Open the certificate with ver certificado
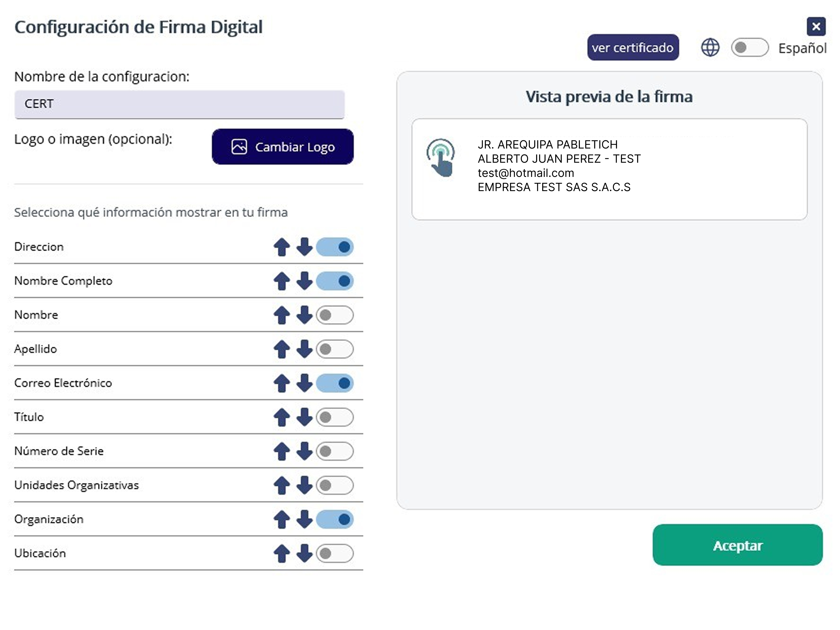Screen dimensions: 840x630 [x=633, y=47]
